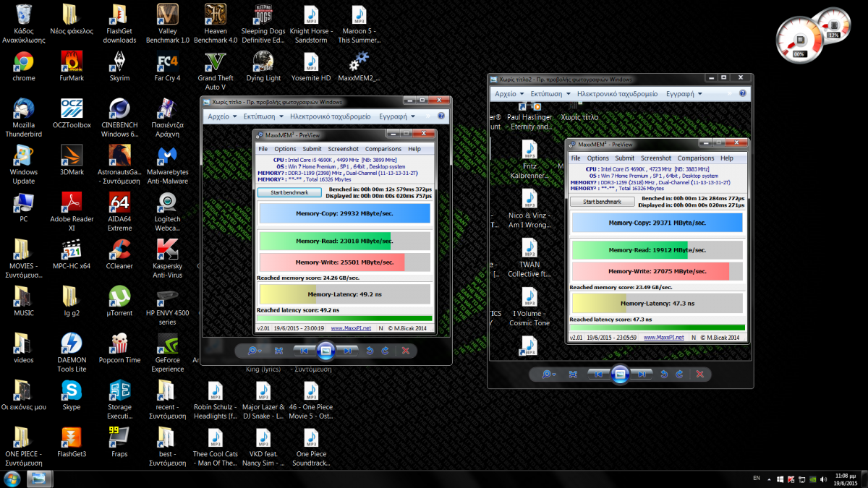Open Submit menu in right MaxxMEM window
The image size is (868, 488).
tap(625, 158)
